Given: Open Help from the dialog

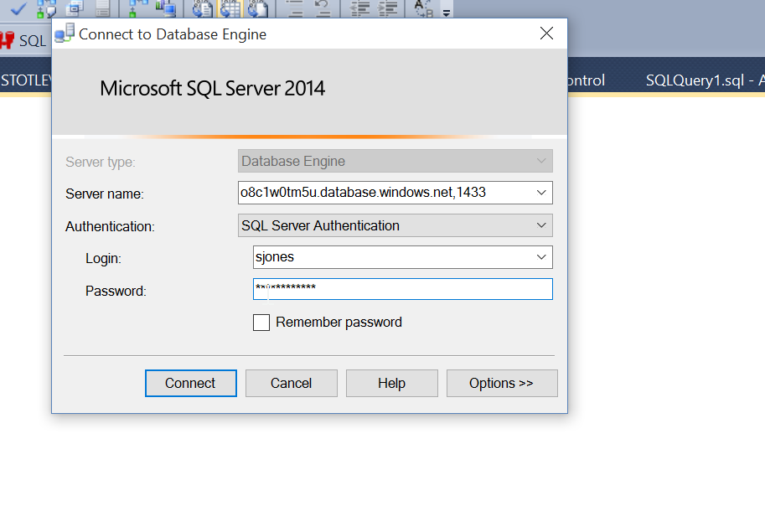Looking at the screenshot, I should [x=391, y=383].
